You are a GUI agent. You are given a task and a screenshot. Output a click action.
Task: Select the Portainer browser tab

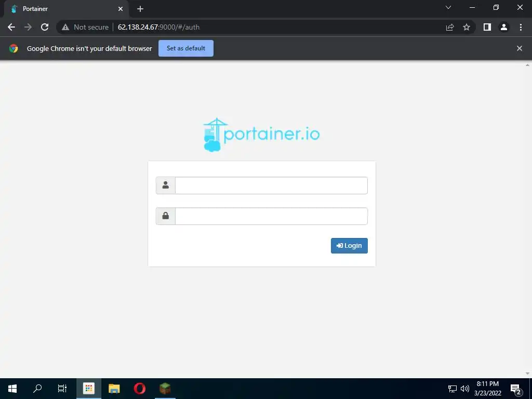coord(66,9)
